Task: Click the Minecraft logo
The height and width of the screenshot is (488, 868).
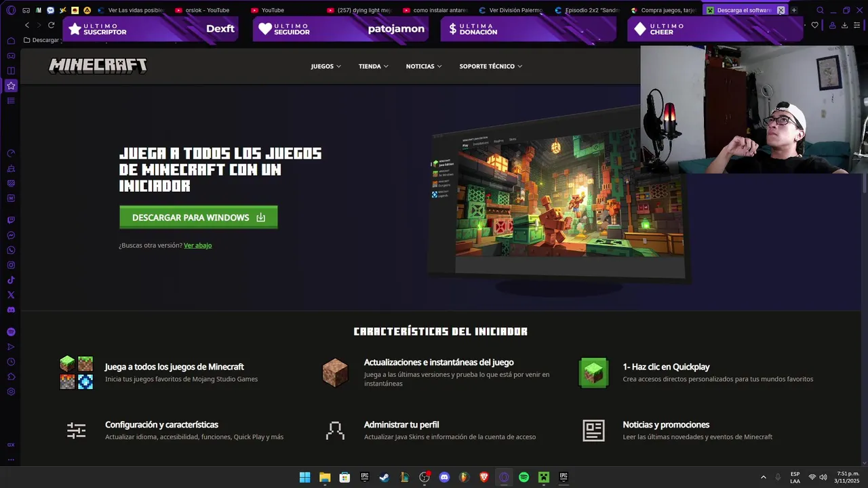Action: pyautogui.click(x=98, y=66)
